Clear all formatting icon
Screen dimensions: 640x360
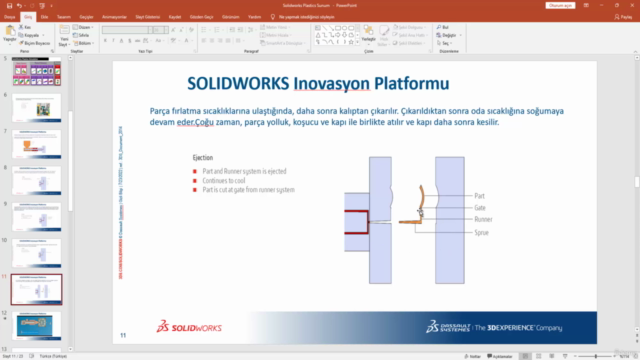point(191,30)
